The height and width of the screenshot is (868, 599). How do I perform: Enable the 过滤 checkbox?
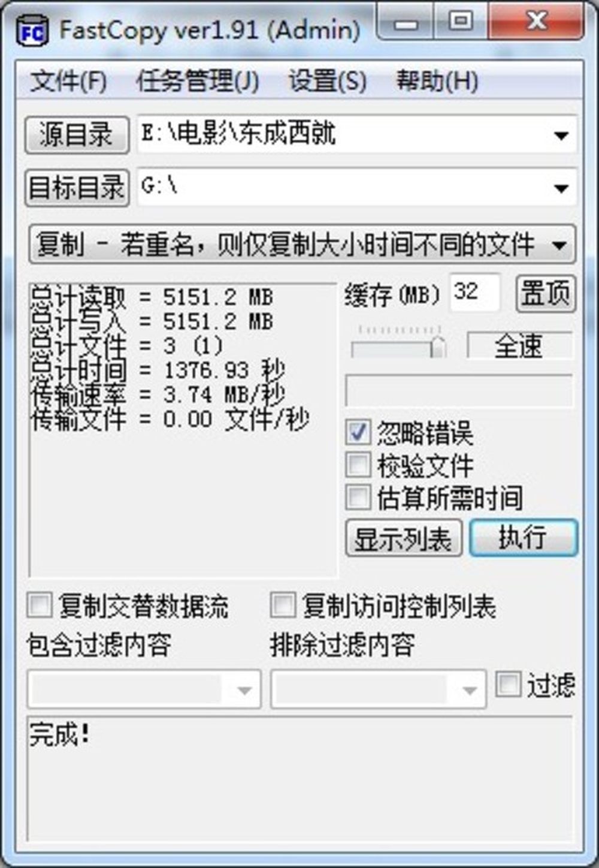point(508,684)
